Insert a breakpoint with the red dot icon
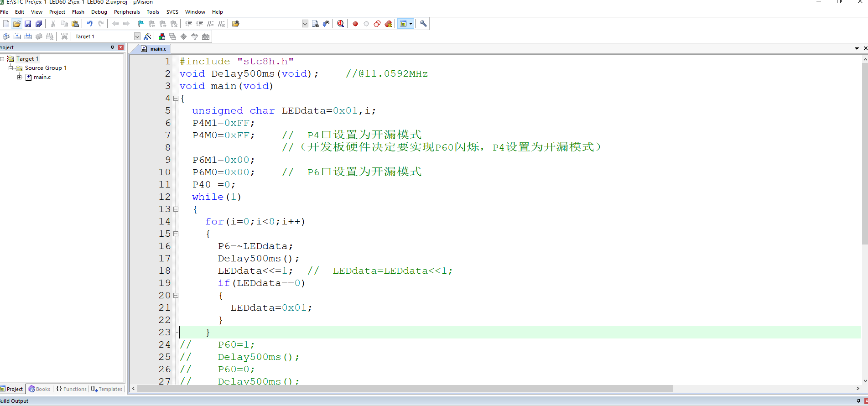This screenshot has width=868, height=406. [x=355, y=24]
